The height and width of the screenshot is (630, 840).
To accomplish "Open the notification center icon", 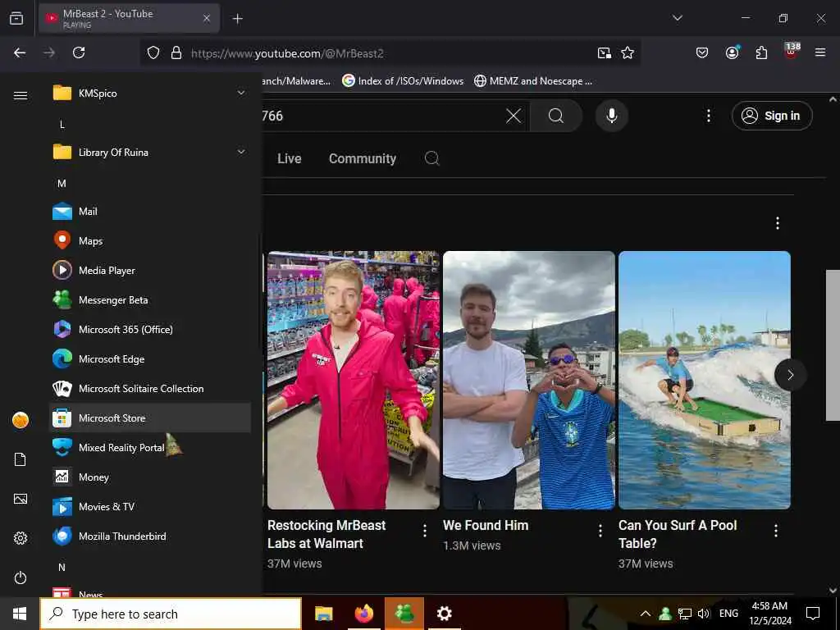I will click(x=813, y=614).
